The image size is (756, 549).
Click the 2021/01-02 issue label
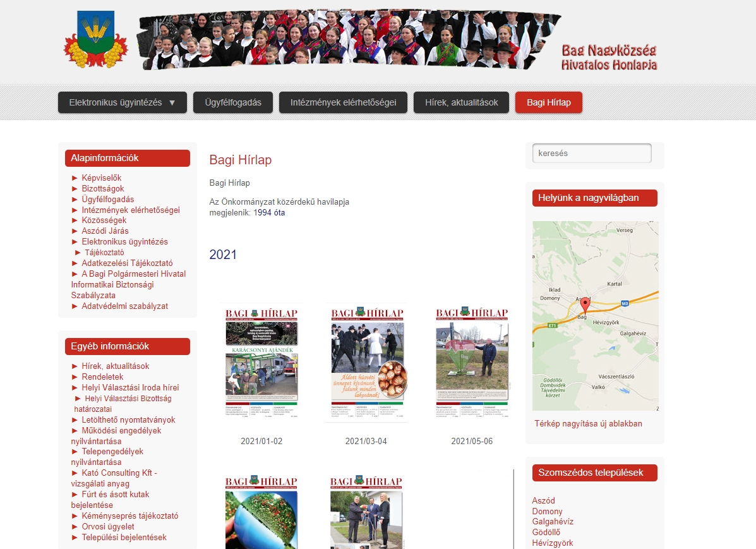(x=261, y=441)
